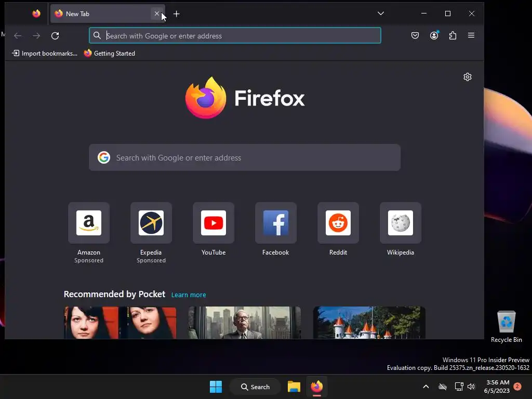Go back with the back arrow
Viewport: 532px width, 399px height.
(x=18, y=36)
